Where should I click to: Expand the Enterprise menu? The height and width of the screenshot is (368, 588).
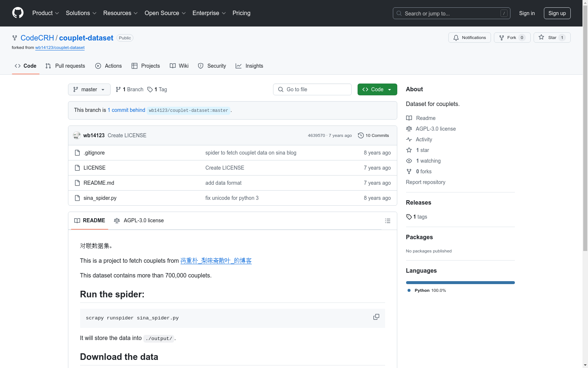(x=209, y=13)
